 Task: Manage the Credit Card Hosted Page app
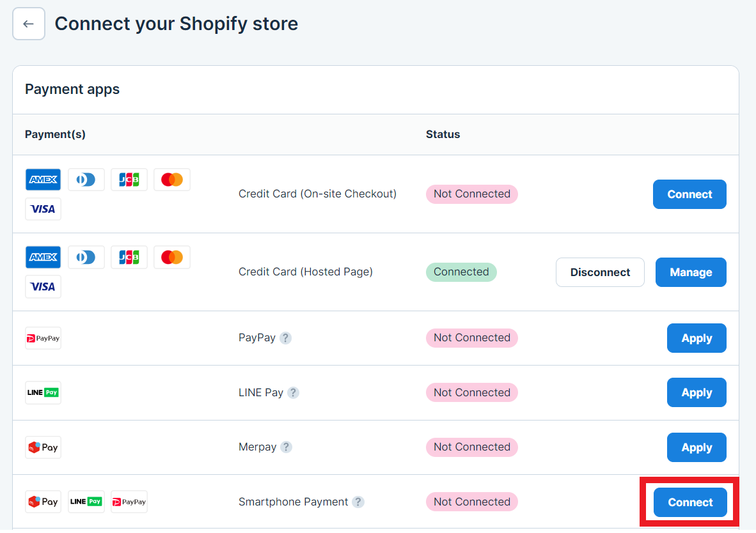pos(691,272)
